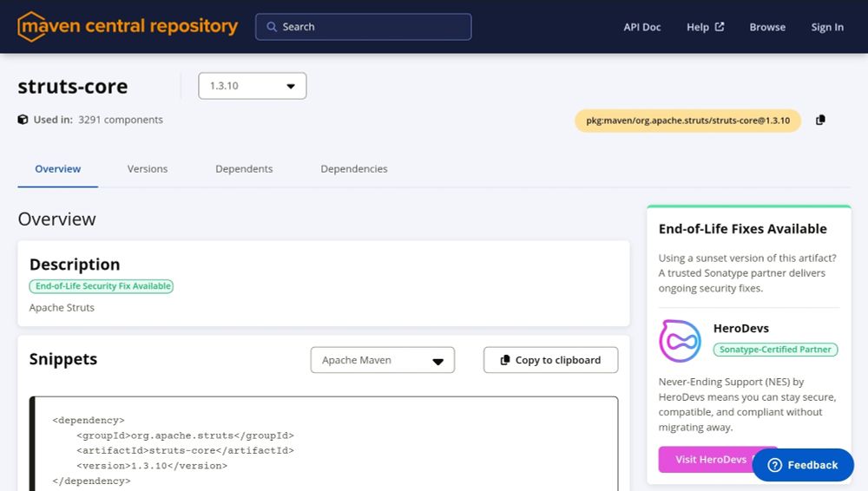Open the 1.3.10 version dropdown
868x491 pixels.
pos(253,86)
